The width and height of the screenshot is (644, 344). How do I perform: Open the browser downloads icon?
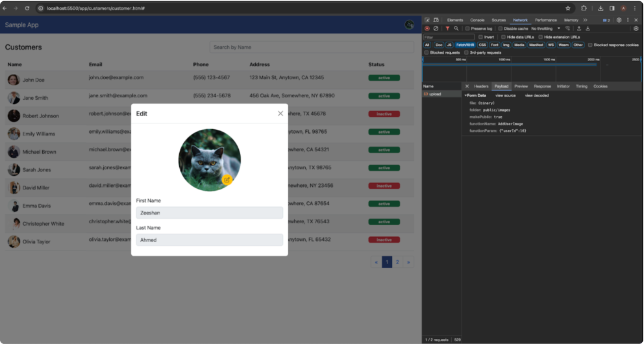[x=601, y=8]
